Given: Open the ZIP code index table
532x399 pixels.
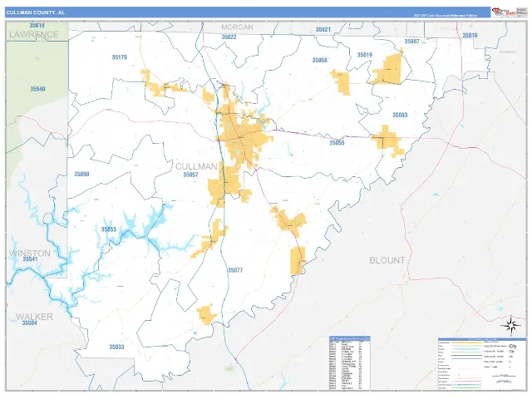Looking at the screenshot, I should coord(350,362).
